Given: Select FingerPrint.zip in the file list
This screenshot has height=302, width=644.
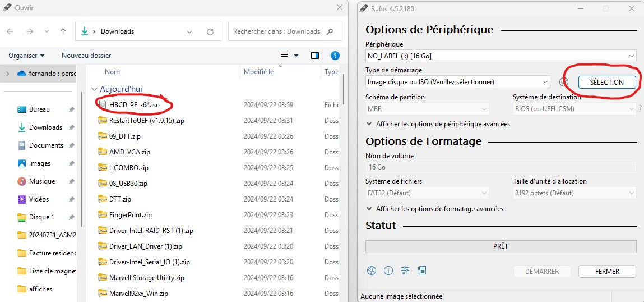Looking at the screenshot, I should click(x=131, y=215).
